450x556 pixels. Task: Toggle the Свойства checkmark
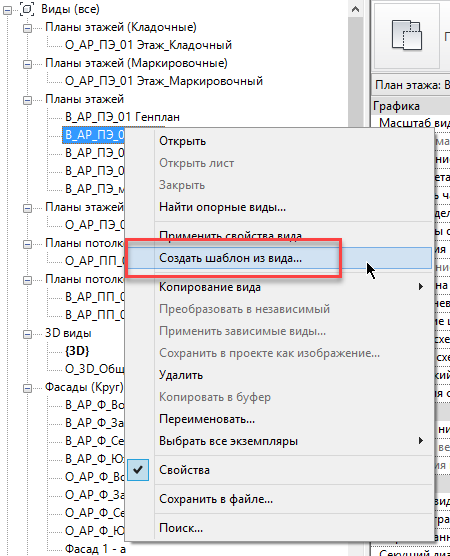[138, 470]
